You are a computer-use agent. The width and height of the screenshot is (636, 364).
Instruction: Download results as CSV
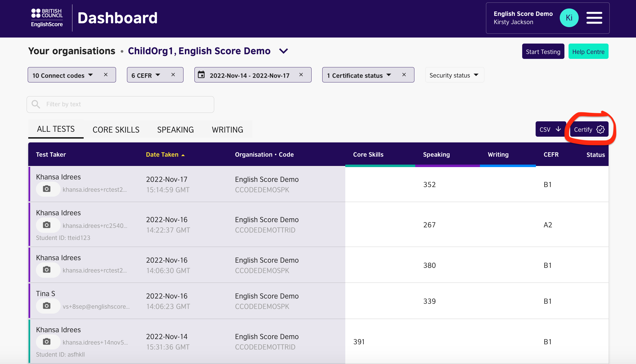coord(551,129)
